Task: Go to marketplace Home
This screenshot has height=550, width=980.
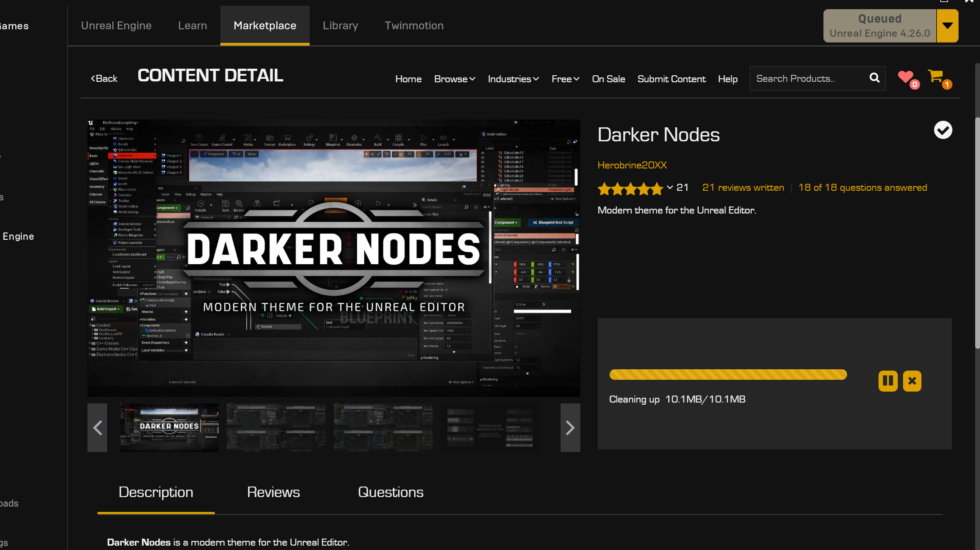Action: coord(408,79)
